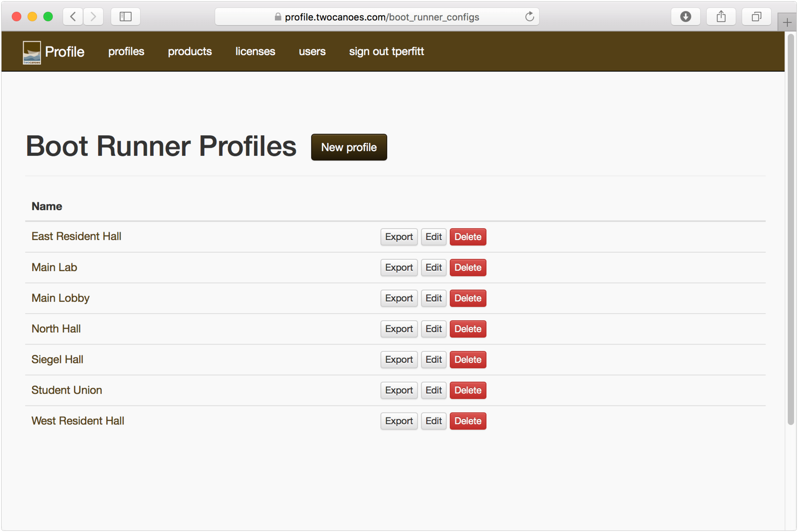Edit the Main Lab profile
The width and height of the screenshot is (798, 532).
433,267
